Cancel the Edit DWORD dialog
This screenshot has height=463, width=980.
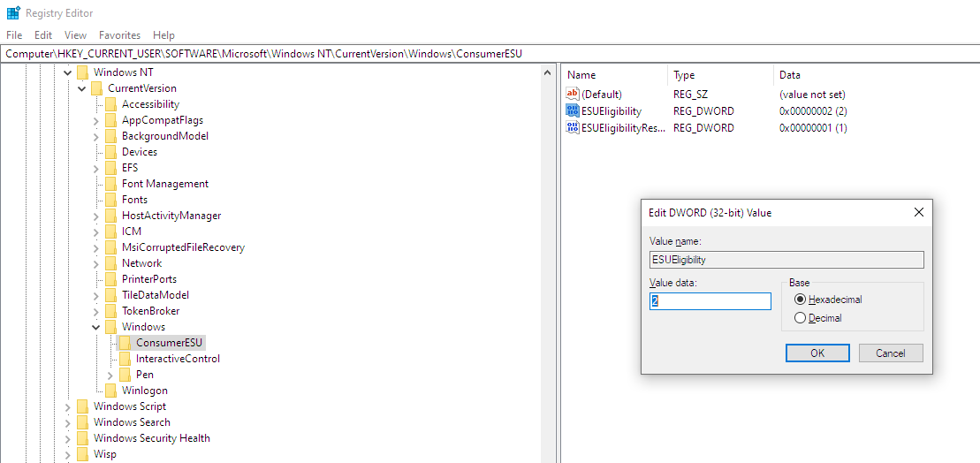coord(890,353)
